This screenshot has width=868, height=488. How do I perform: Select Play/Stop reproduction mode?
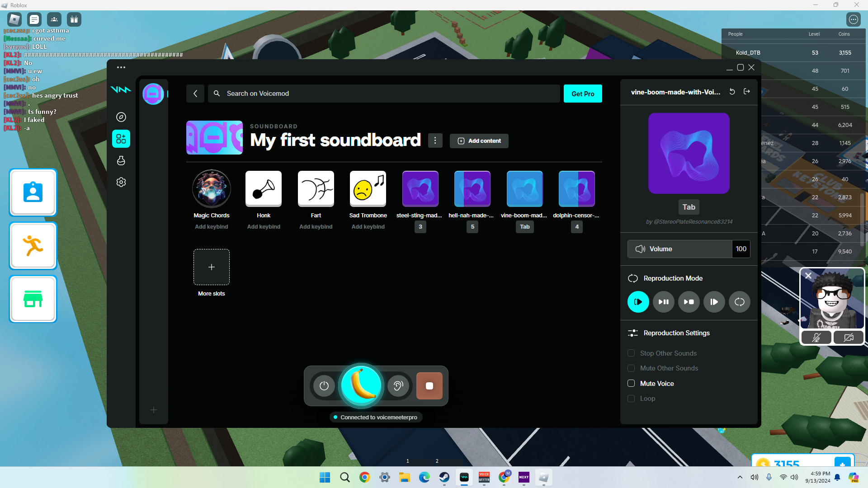(x=689, y=302)
